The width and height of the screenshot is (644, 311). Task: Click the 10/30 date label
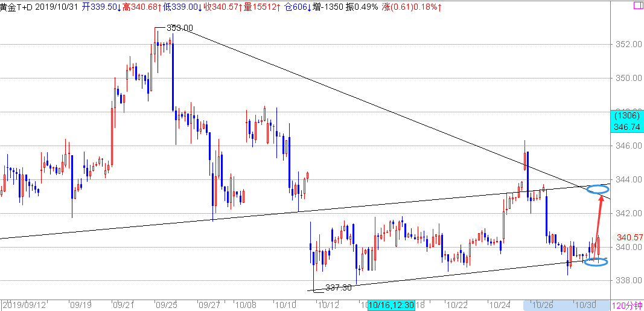[x=584, y=305]
